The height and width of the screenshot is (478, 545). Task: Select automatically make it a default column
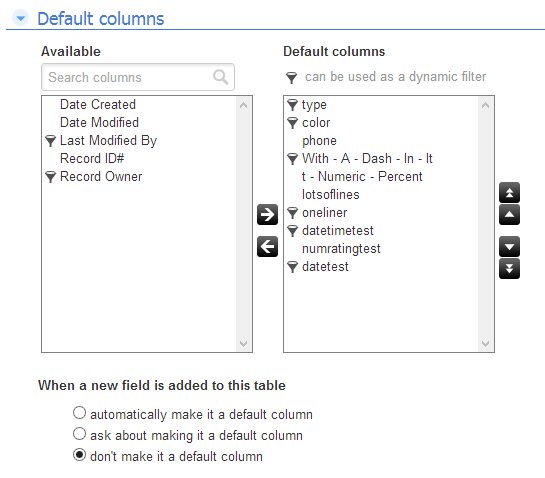(79, 413)
